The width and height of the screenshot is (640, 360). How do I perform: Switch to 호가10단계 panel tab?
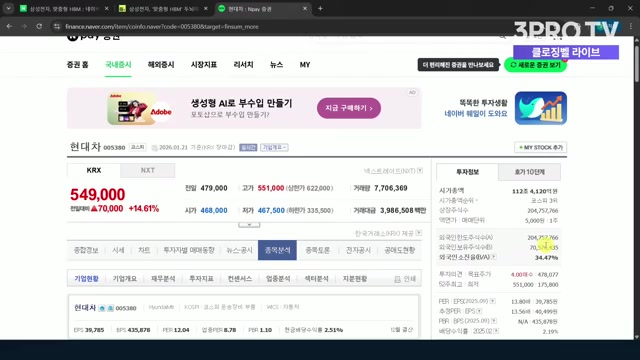[529, 172]
